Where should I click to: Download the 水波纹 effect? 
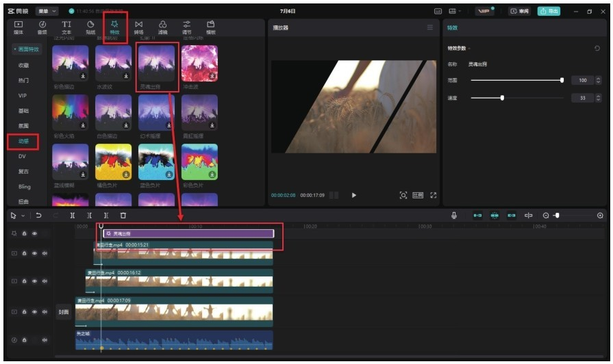pyautogui.click(x=126, y=76)
